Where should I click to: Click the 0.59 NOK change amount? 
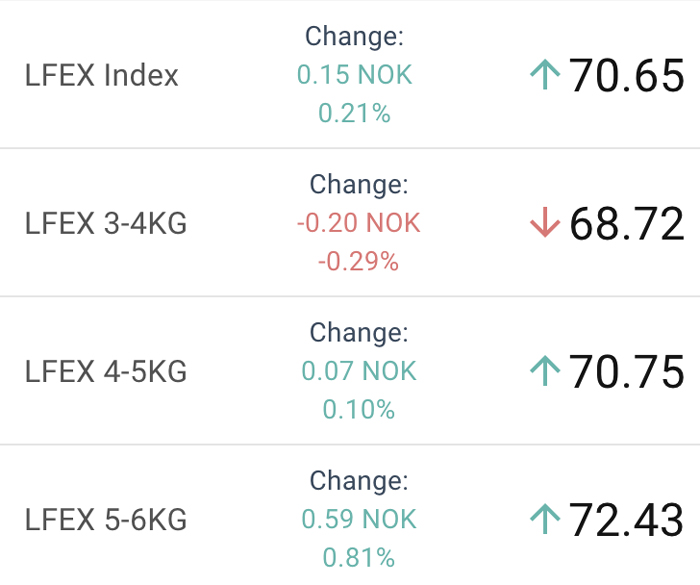click(x=359, y=519)
